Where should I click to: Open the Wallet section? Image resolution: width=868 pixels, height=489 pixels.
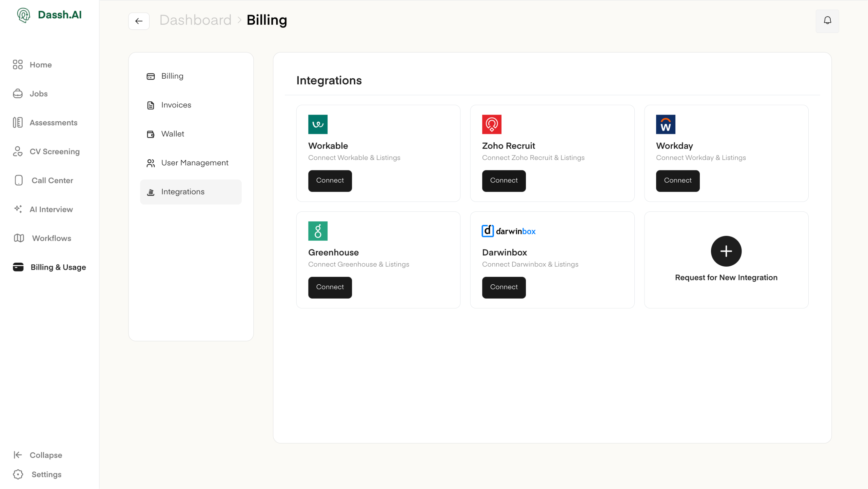173,134
